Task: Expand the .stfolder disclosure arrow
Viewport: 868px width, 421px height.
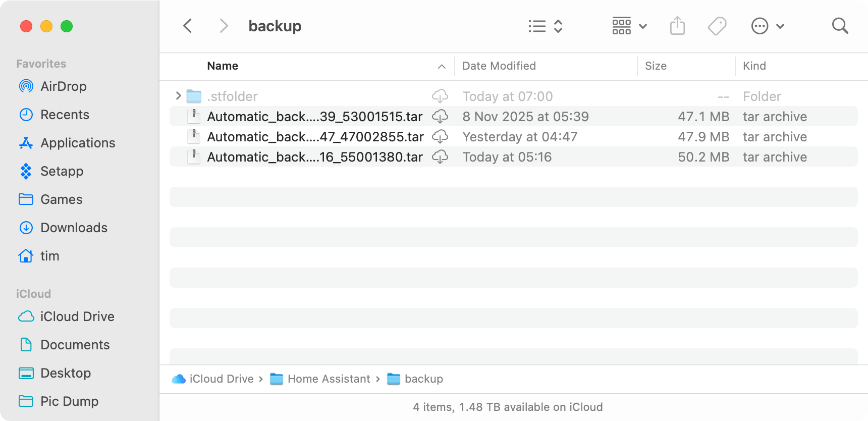Action: [178, 96]
